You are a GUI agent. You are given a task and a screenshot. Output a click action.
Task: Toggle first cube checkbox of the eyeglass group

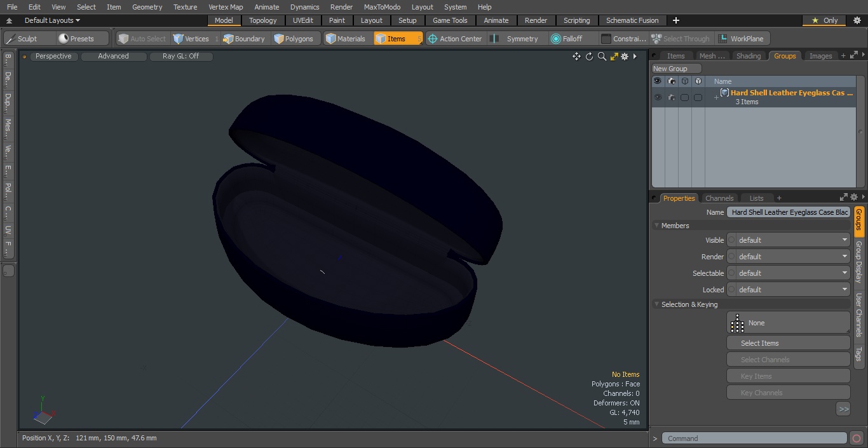point(684,97)
